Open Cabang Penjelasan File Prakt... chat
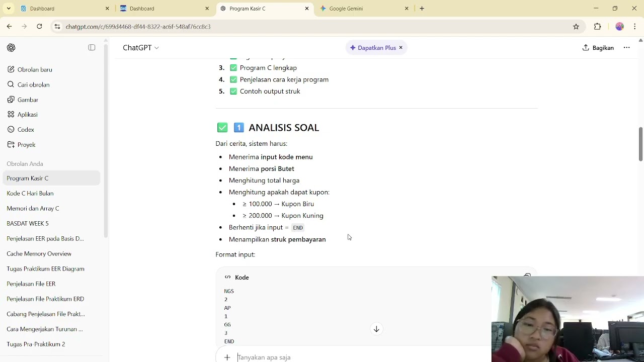 [x=52, y=314]
